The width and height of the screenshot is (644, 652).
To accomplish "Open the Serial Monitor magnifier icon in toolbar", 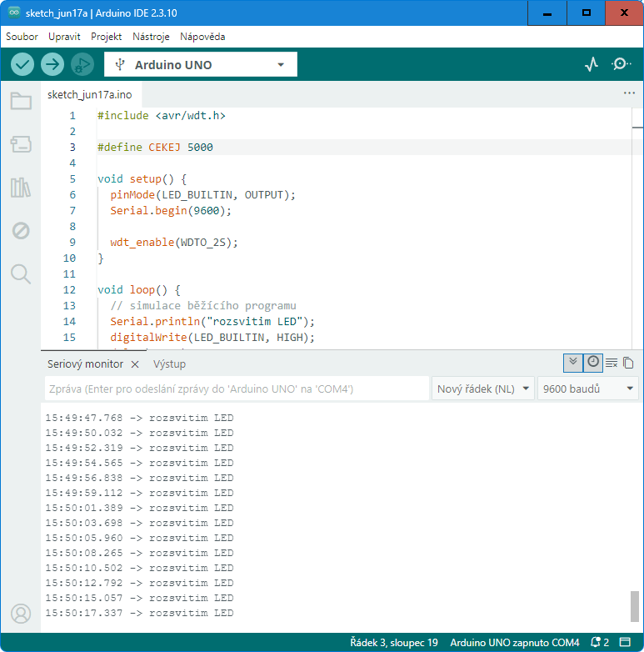I will (622, 64).
